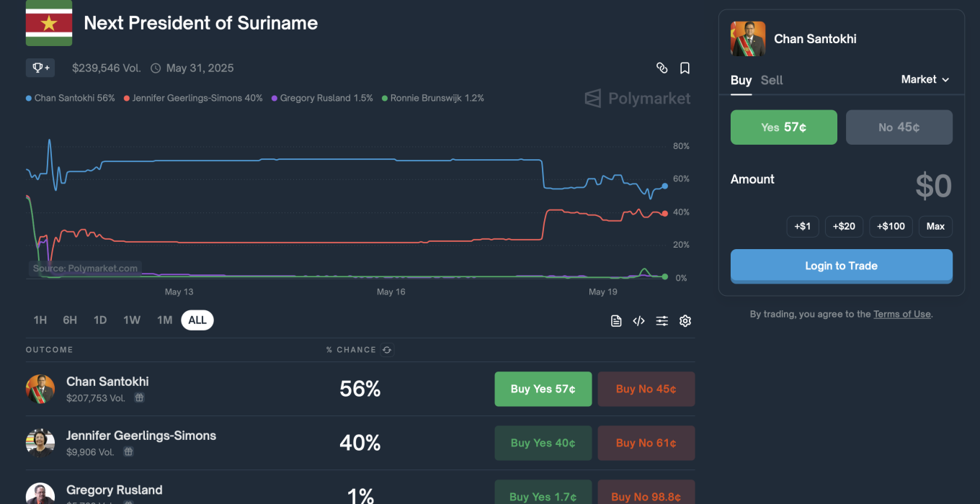Click the OUTCOME column header
Screen dimensions: 980x504
coord(50,350)
